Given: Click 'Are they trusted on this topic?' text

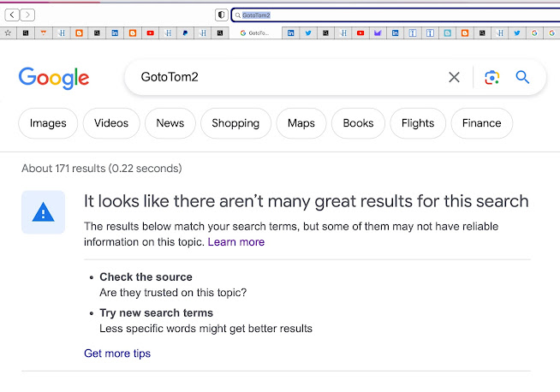Looking at the screenshot, I should [173, 293].
